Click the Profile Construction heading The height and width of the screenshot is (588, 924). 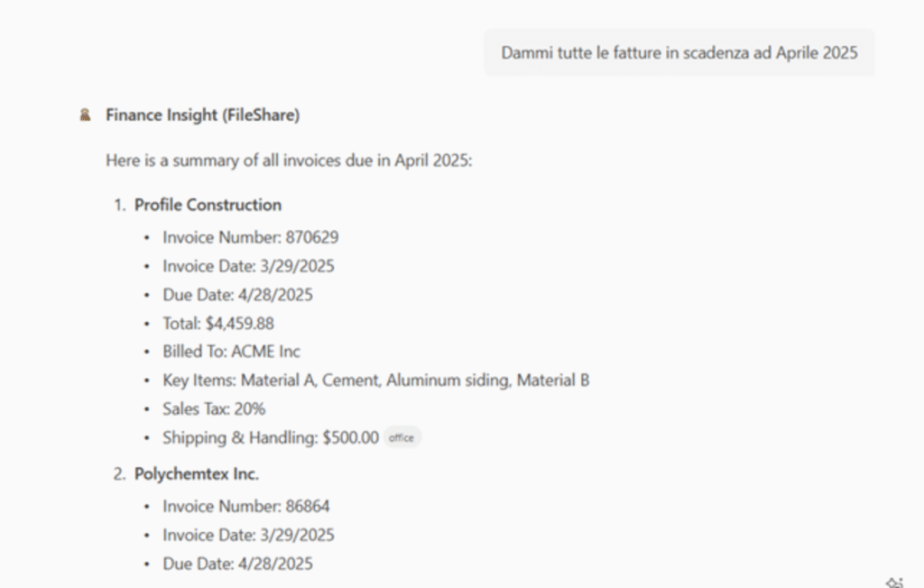208,205
